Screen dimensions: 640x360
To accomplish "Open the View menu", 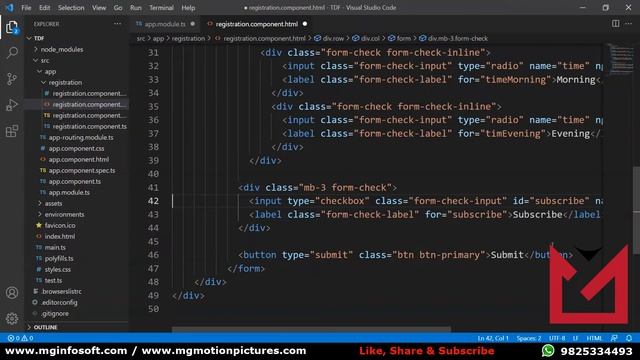I will [x=99, y=8].
